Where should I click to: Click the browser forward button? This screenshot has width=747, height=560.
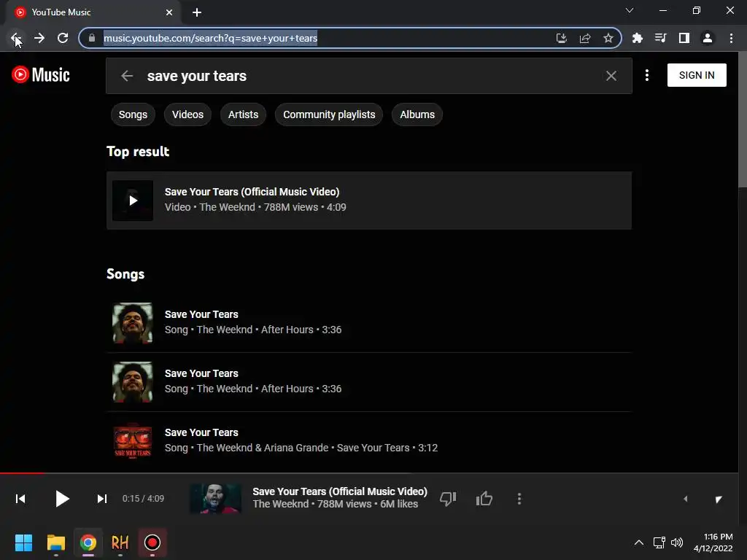[39, 38]
